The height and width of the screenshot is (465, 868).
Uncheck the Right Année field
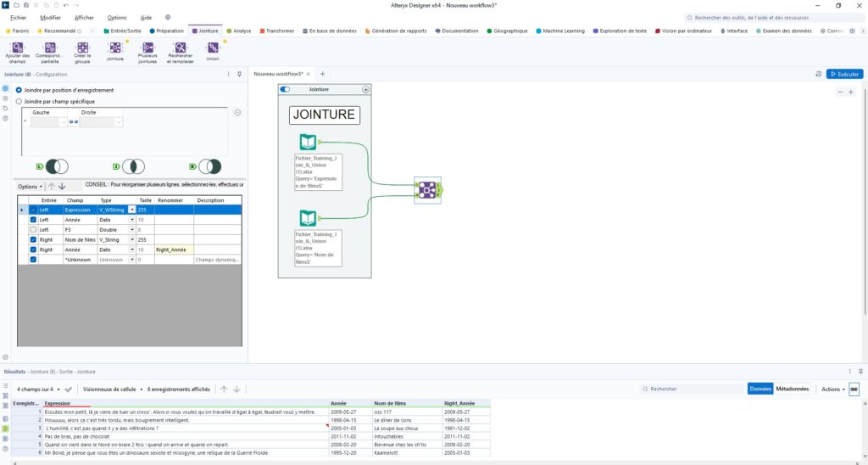[33, 250]
